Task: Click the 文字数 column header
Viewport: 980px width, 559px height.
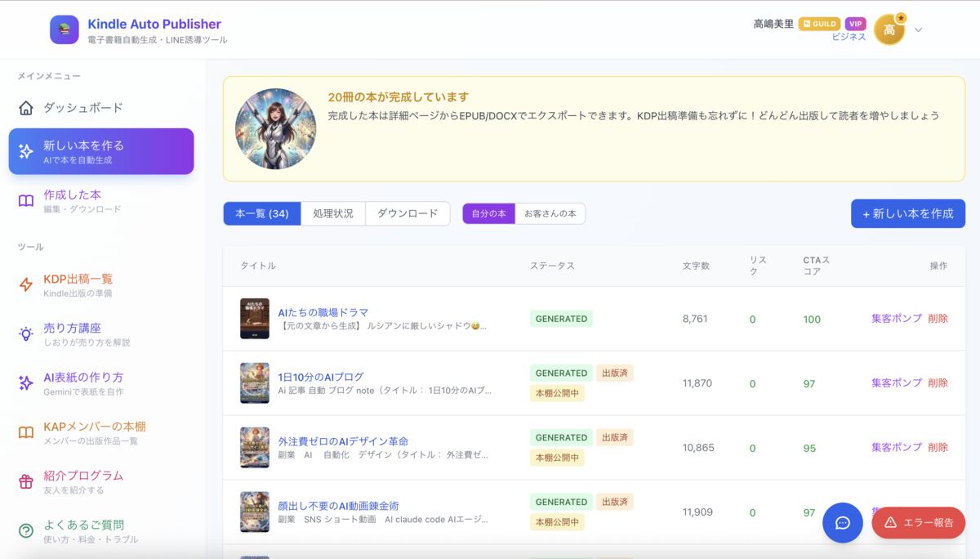Action: point(696,266)
